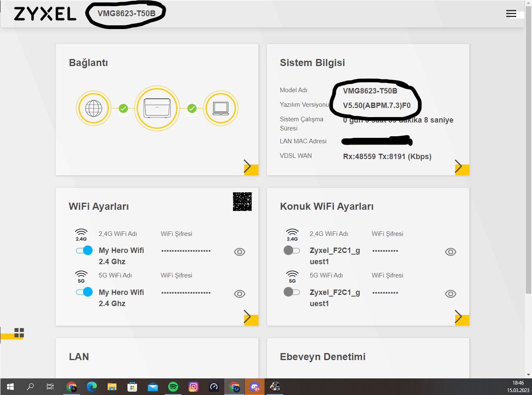Click the Bağlantı card title
This screenshot has height=395, width=532.
click(88, 63)
